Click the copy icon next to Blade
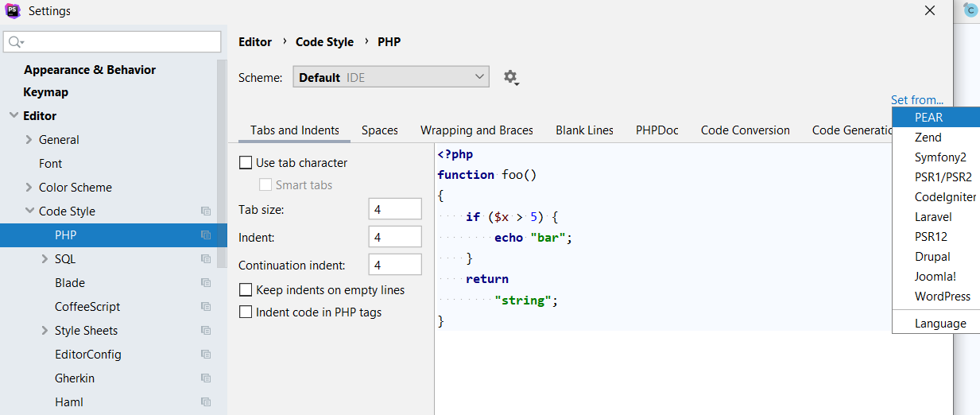980x415 pixels. [206, 283]
